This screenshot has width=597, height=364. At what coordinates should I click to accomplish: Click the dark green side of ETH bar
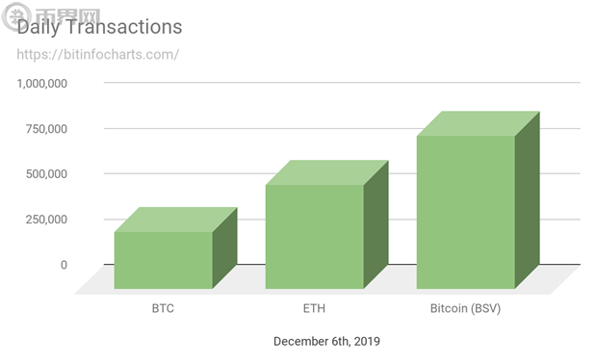(x=376, y=224)
